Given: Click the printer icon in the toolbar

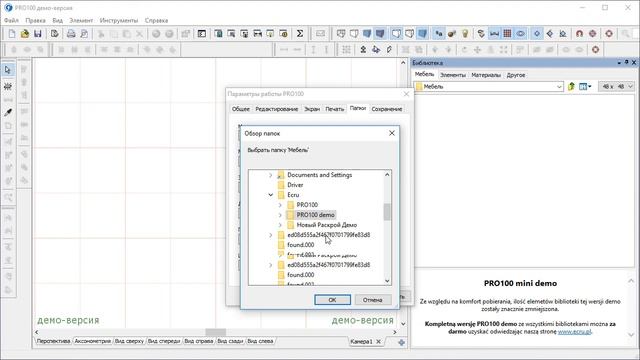Looking at the screenshot, I should pos(71,33).
